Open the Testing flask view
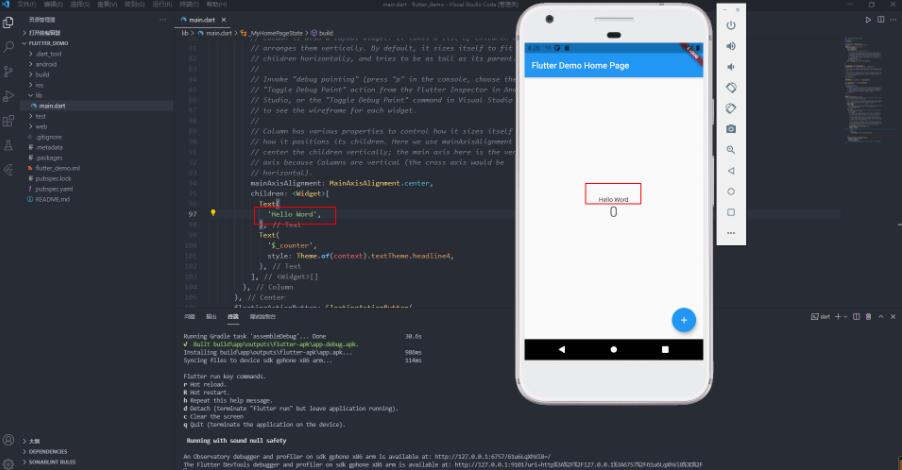902x470 pixels. click(8, 146)
